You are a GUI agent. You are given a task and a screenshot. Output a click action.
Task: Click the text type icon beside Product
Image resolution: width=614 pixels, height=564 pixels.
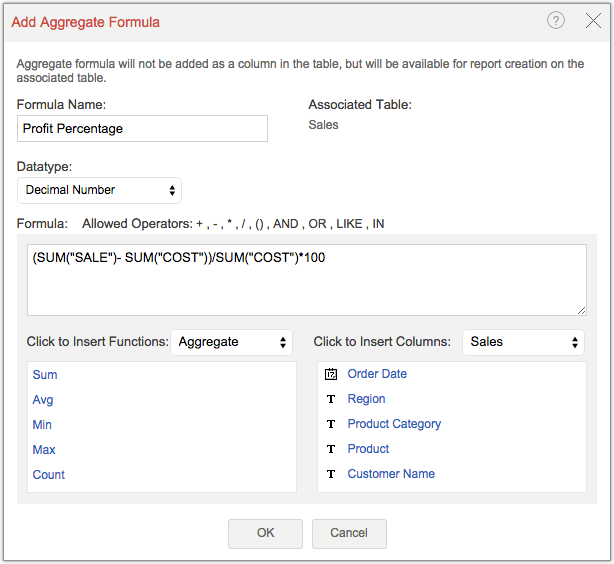331,449
